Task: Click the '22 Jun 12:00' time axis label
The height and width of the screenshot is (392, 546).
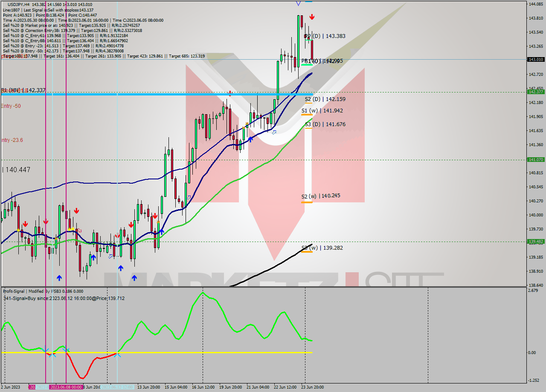Action: click(285, 387)
